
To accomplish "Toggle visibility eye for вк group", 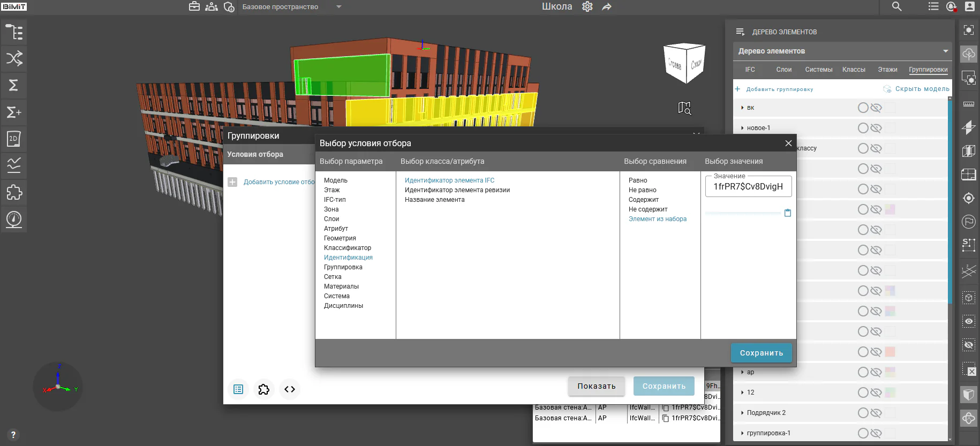I will click(x=876, y=108).
